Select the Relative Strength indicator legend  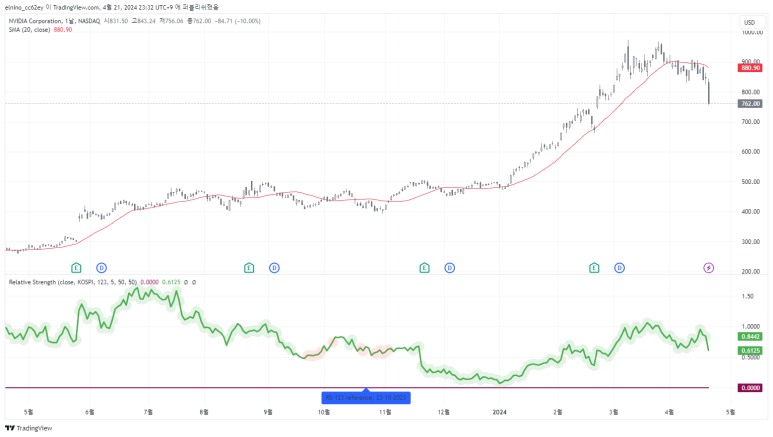coord(70,282)
